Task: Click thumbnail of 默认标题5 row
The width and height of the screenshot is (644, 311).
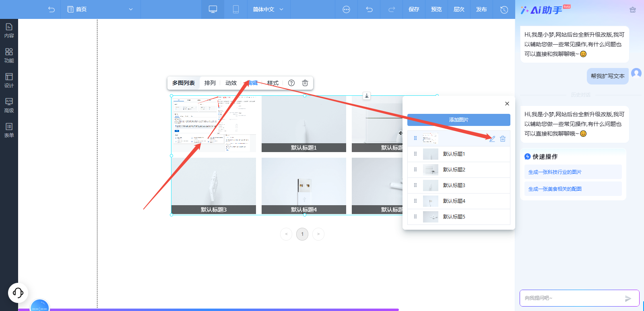Action: click(431, 217)
